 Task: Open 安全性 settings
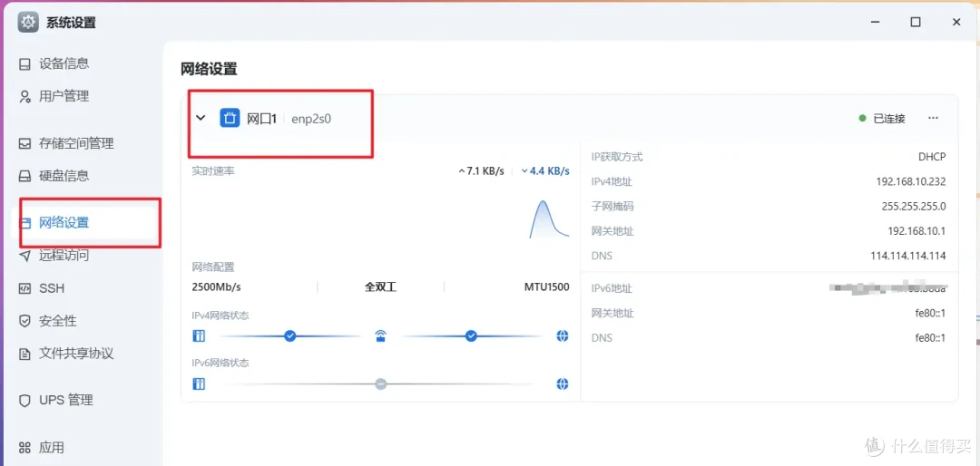(x=58, y=321)
